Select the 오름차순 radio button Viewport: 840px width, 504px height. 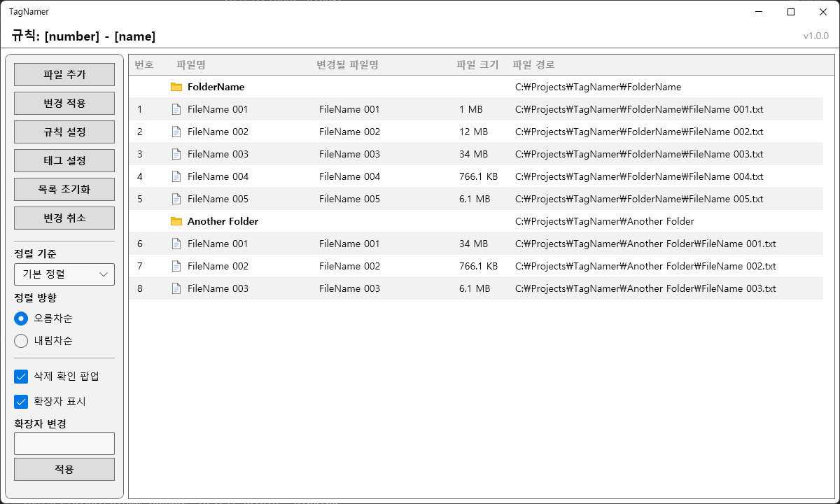pos(21,318)
